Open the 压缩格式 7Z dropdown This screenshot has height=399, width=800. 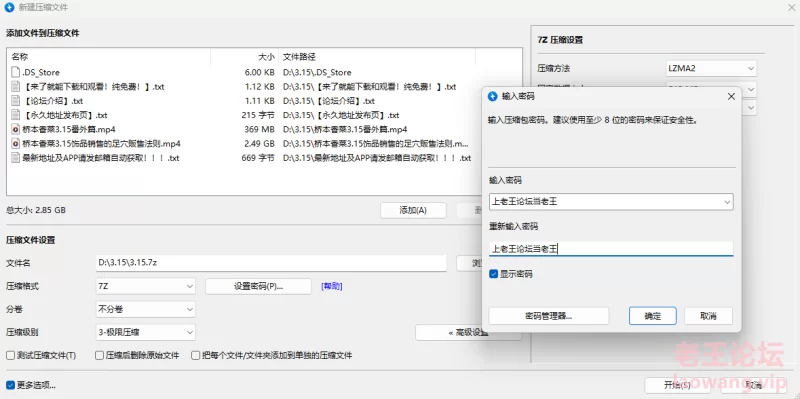click(145, 286)
